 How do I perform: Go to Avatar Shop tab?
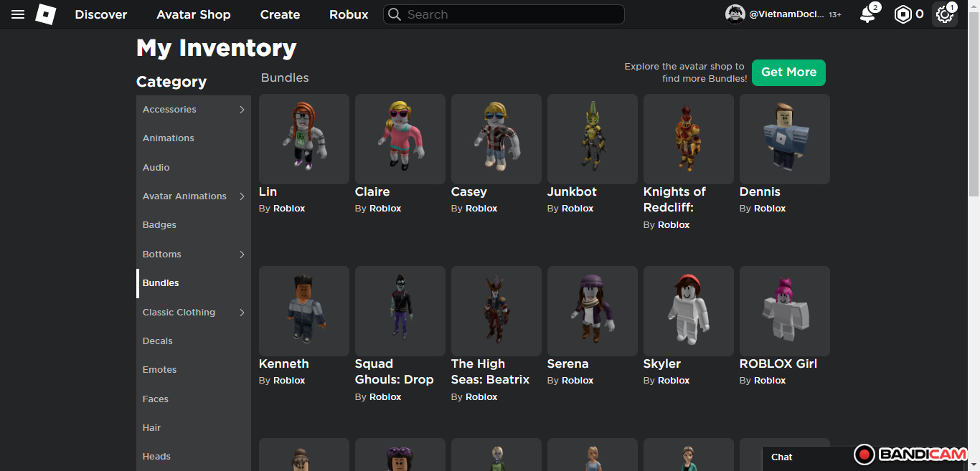tap(193, 14)
